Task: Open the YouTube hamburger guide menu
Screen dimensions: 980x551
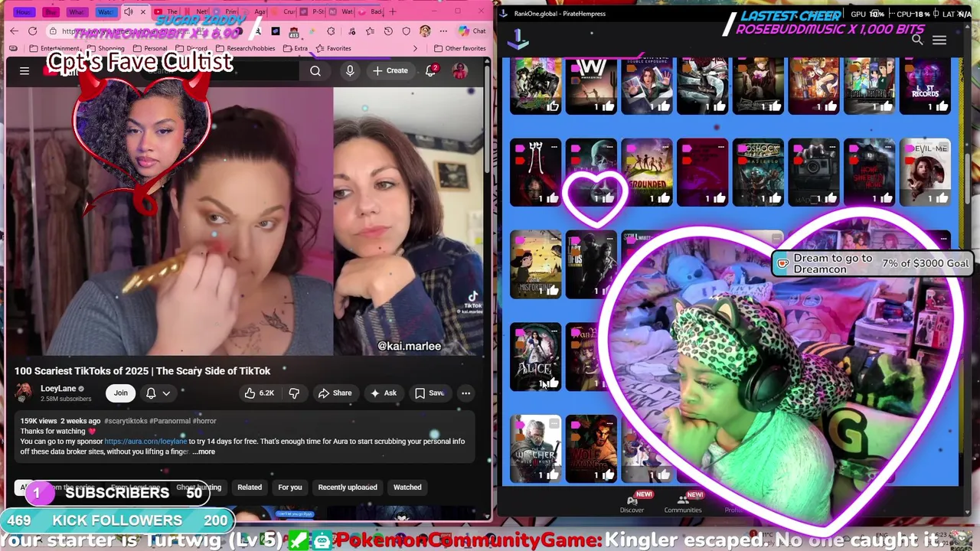Action: pyautogui.click(x=24, y=71)
